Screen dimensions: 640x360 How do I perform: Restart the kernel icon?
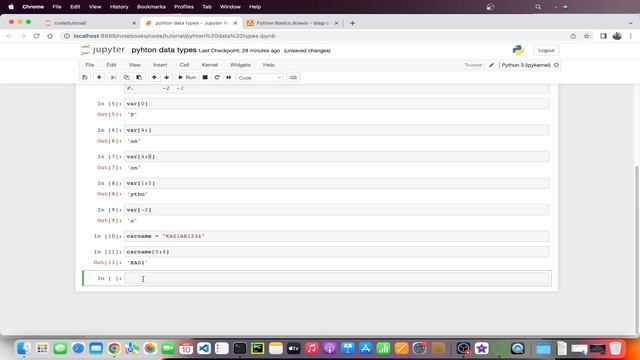[217, 77]
